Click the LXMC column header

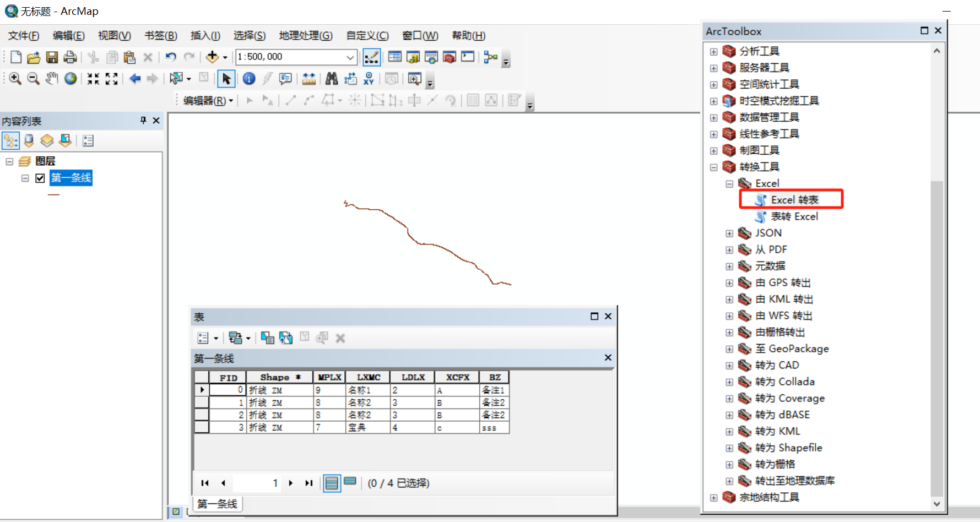tap(368, 377)
